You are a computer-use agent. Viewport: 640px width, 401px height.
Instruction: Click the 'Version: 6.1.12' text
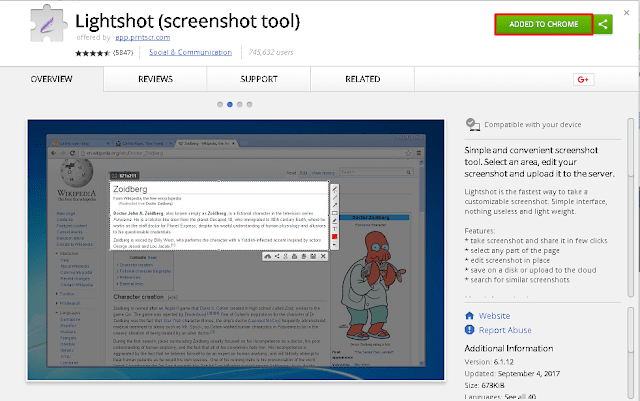(x=489, y=362)
